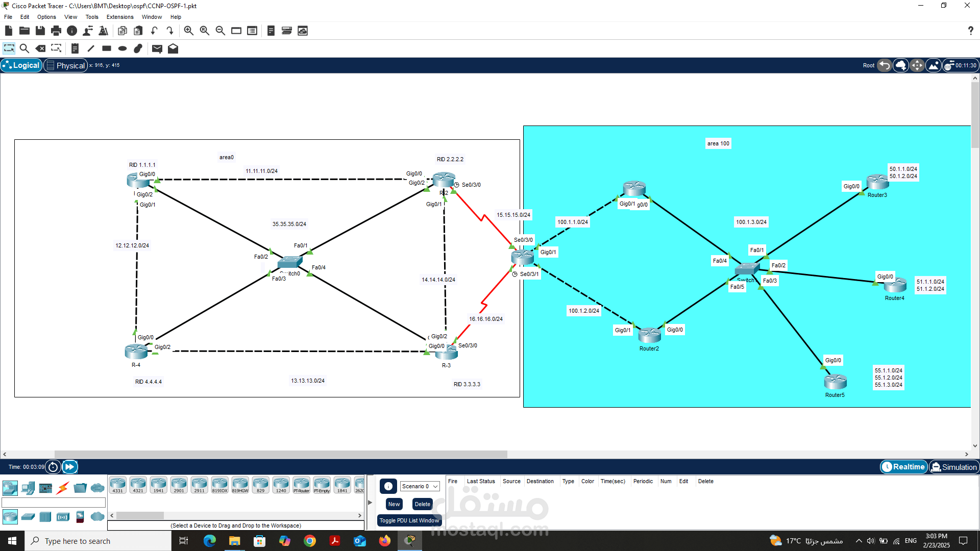
Task: Open the View menu
Action: pyautogui.click(x=70, y=17)
